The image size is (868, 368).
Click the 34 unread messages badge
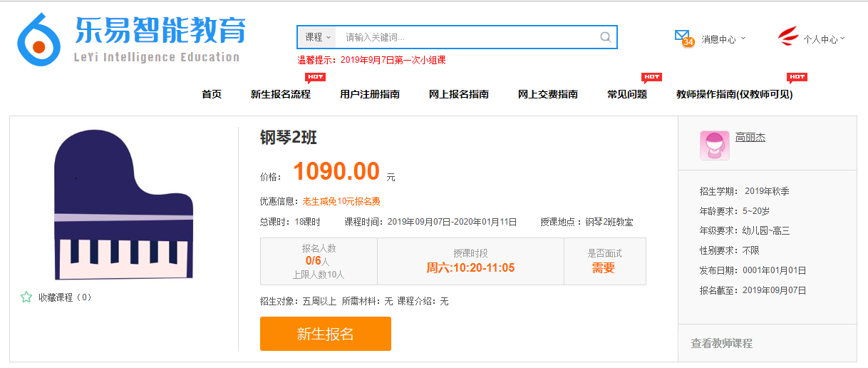click(688, 43)
